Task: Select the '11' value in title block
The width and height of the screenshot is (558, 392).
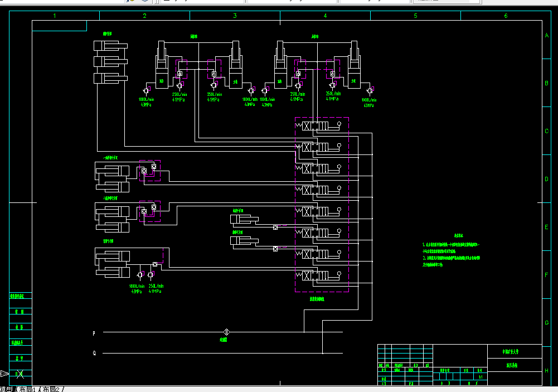Action: 481,377
